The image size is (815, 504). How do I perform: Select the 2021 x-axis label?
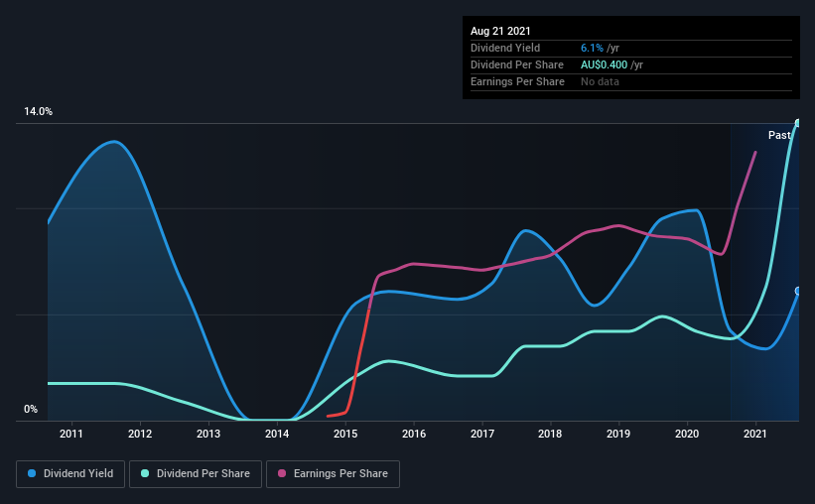pos(755,434)
